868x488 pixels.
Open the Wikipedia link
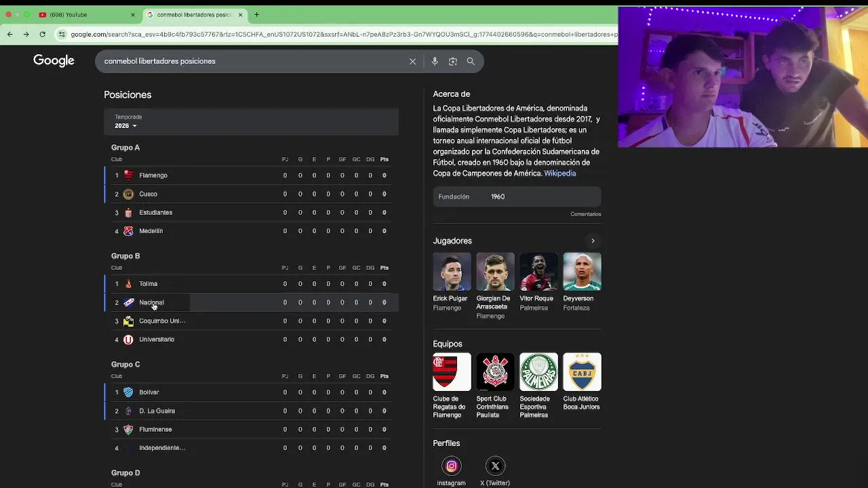(559, 174)
